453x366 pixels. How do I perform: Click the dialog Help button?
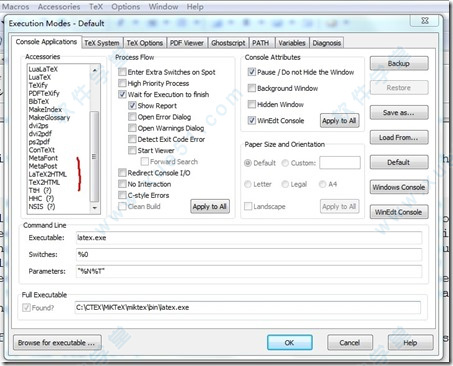pos(410,343)
